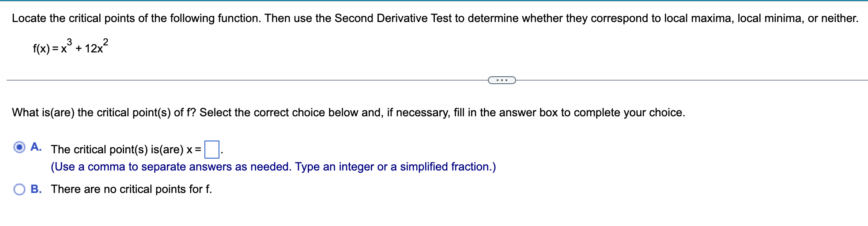This screenshot has height=226, width=868.
Task: Click the horizontal divider line left of ellipsis
Action: [247, 80]
